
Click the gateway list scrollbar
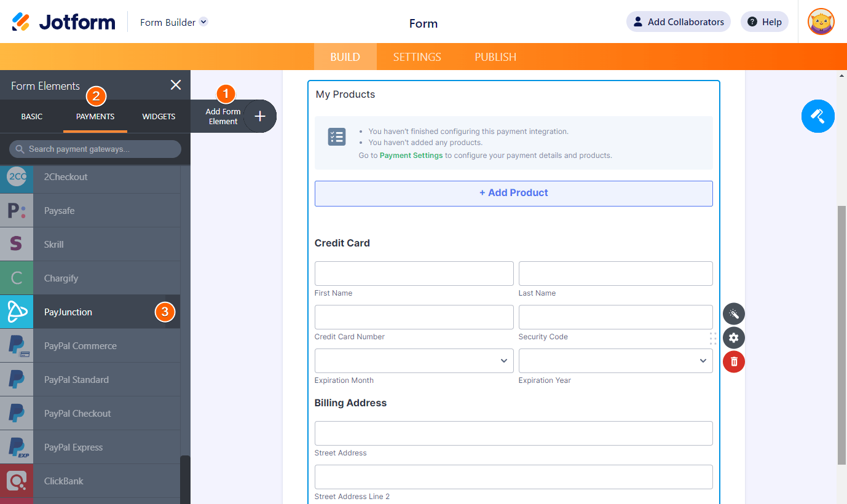point(185,479)
